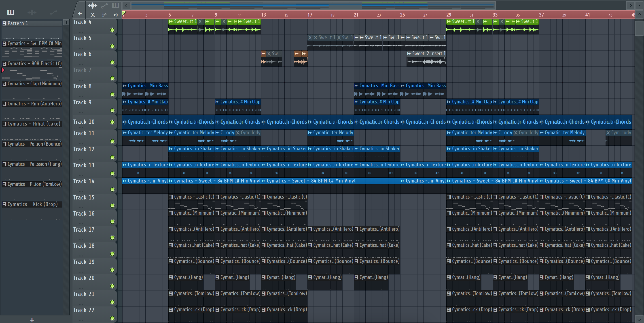The height and width of the screenshot is (323, 644).
Task: Select audio clip focus waveform icon
Action: pos(93,5)
